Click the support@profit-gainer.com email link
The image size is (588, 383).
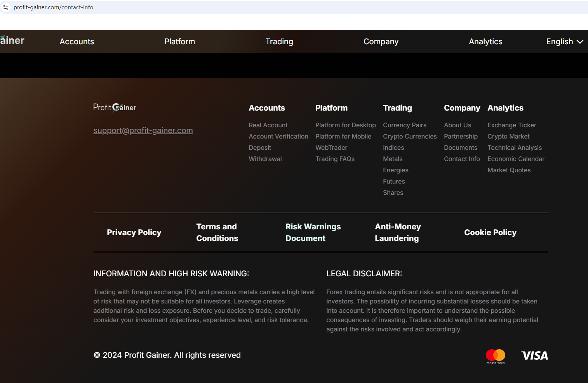143,130
